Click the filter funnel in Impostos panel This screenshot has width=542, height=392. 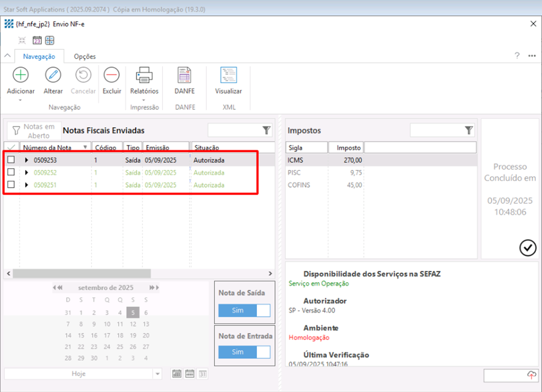(469, 130)
